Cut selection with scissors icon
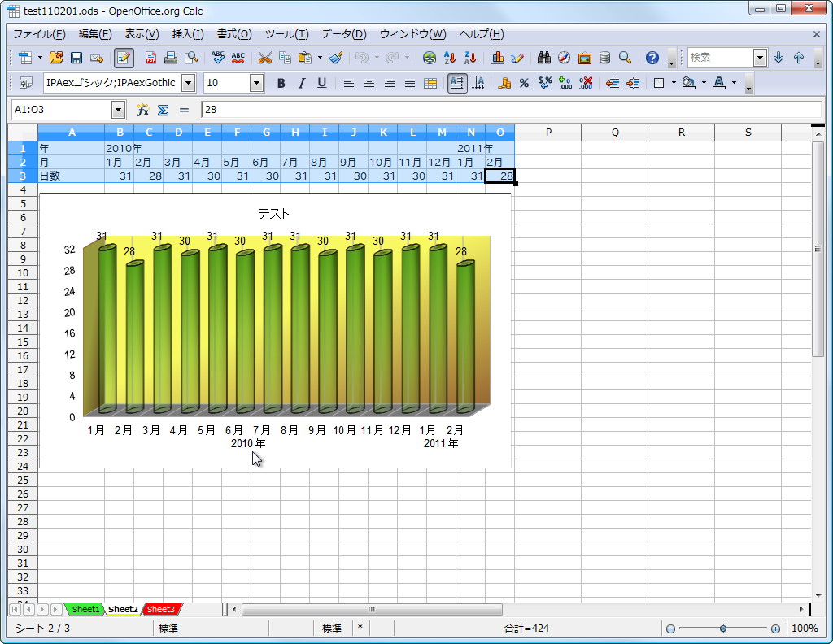This screenshot has width=833, height=644. tap(264, 58)
